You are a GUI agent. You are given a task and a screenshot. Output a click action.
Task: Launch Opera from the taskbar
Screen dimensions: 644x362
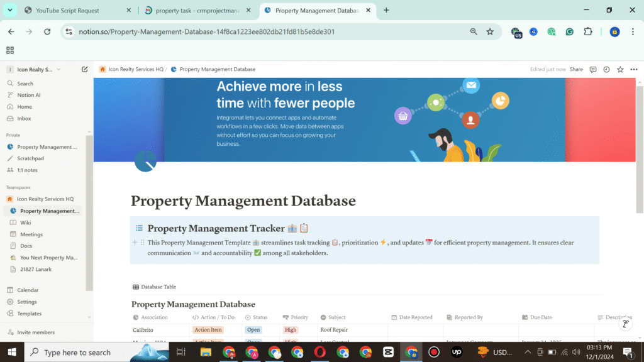click(319, 352)
